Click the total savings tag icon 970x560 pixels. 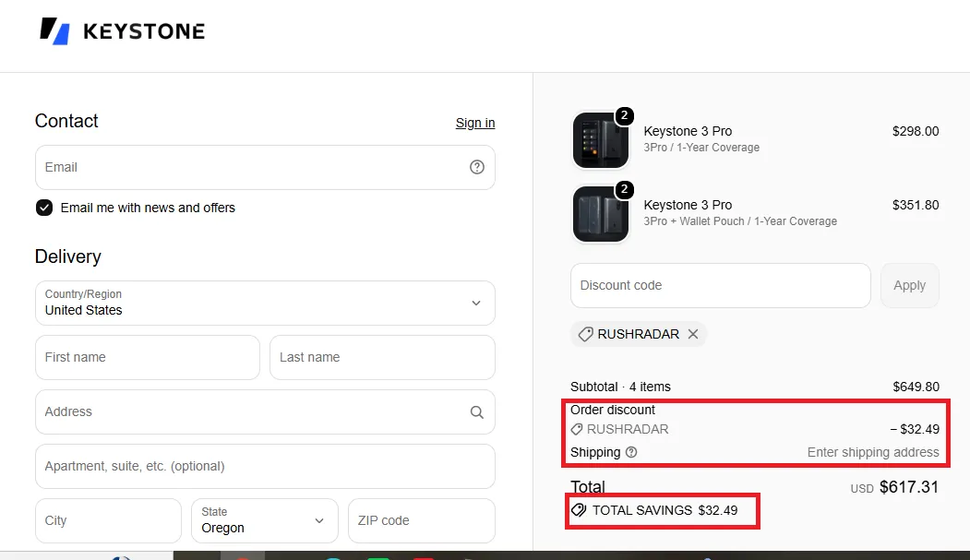[x=579, y=510]
